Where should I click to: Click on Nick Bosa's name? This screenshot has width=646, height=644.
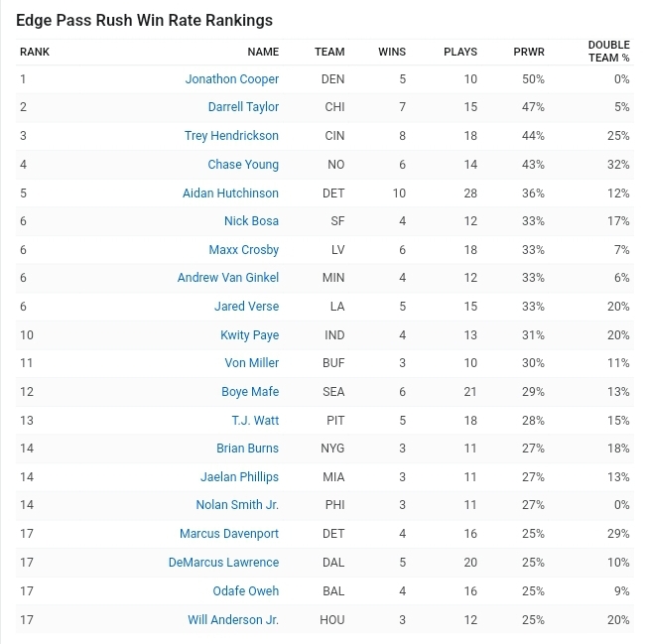(251, 221)
